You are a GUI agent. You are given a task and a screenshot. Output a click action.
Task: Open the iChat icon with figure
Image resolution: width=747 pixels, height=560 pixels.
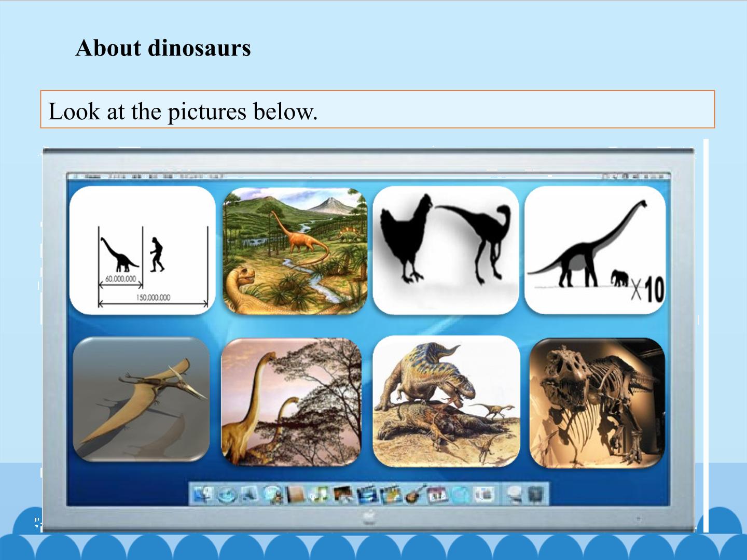pyautogui.click(x=274, y=495)
